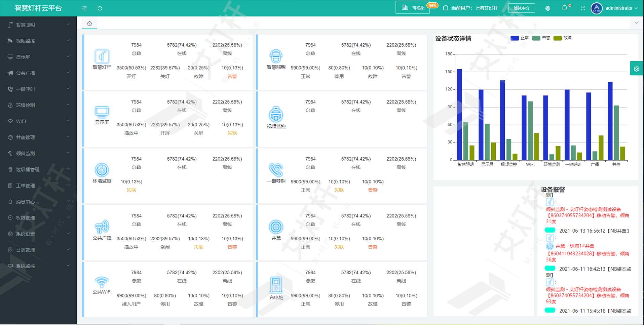
Task: Click the WIFI sidebar chevron
Action: click(68, 121)
